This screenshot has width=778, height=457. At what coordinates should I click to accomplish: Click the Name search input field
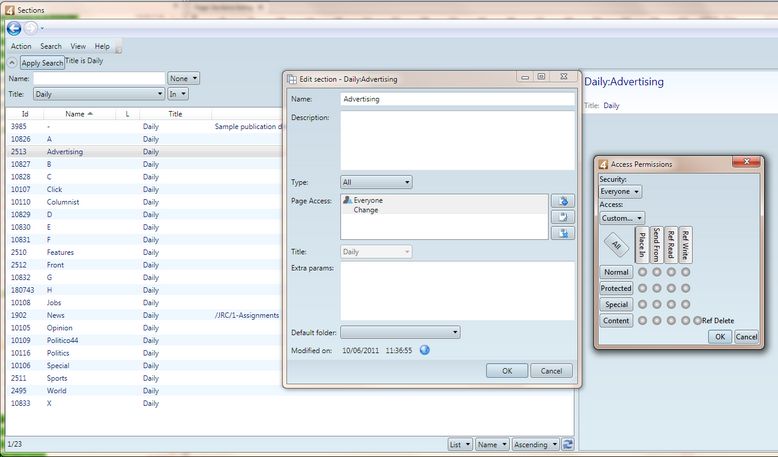[99, 78]
